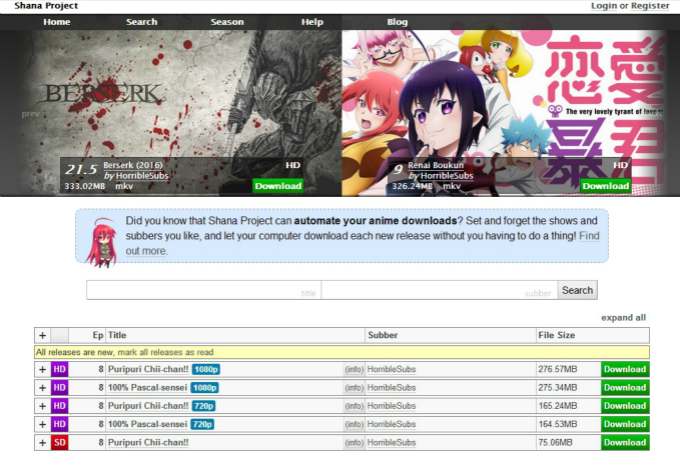Download Renai Boukun episode 9
This screenshot has height=452, width=680.
[605, 186]
